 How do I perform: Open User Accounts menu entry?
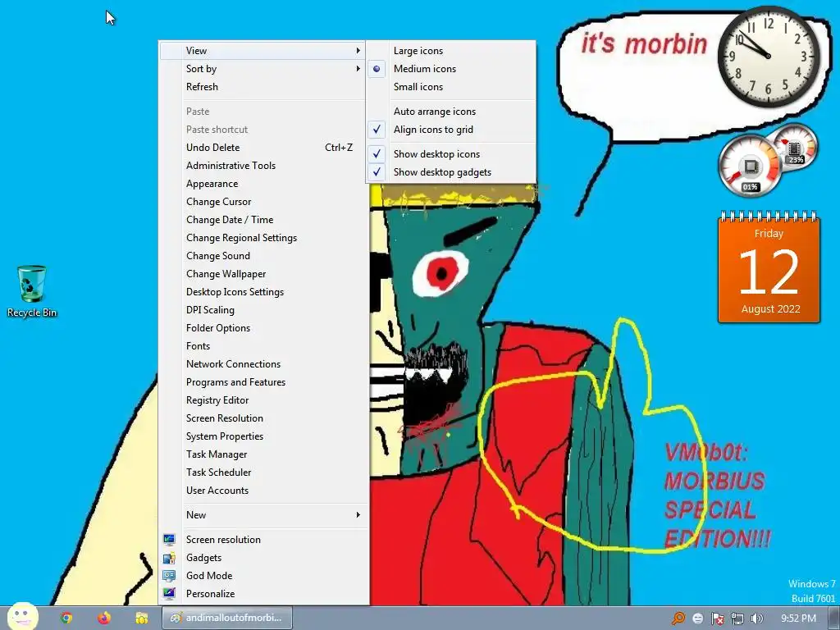coord(262,491)
